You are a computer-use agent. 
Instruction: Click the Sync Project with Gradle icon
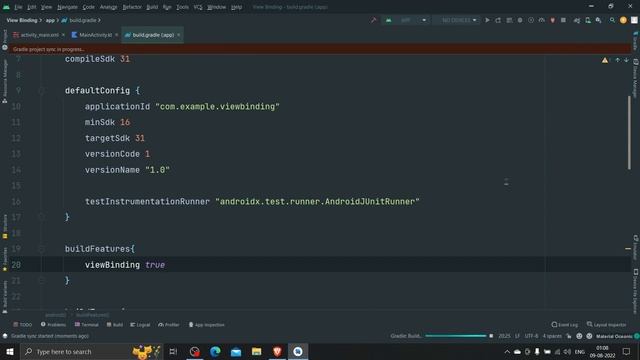[x=577, y=20]
